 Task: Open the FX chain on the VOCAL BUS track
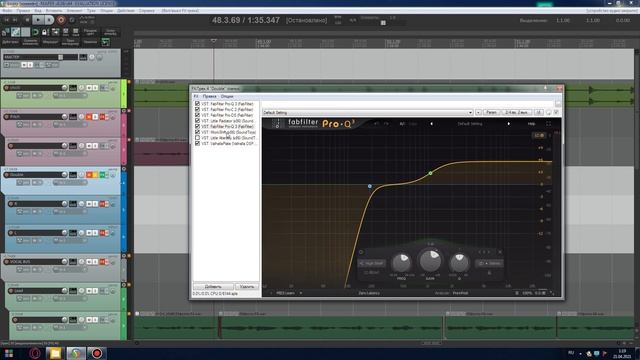point(102,262)
